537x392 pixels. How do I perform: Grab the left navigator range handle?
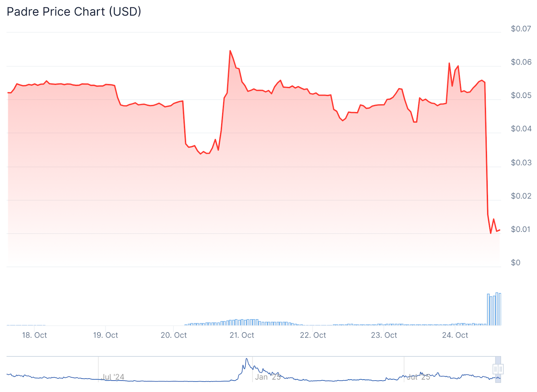pyautogui.click(x=496, y=369)
